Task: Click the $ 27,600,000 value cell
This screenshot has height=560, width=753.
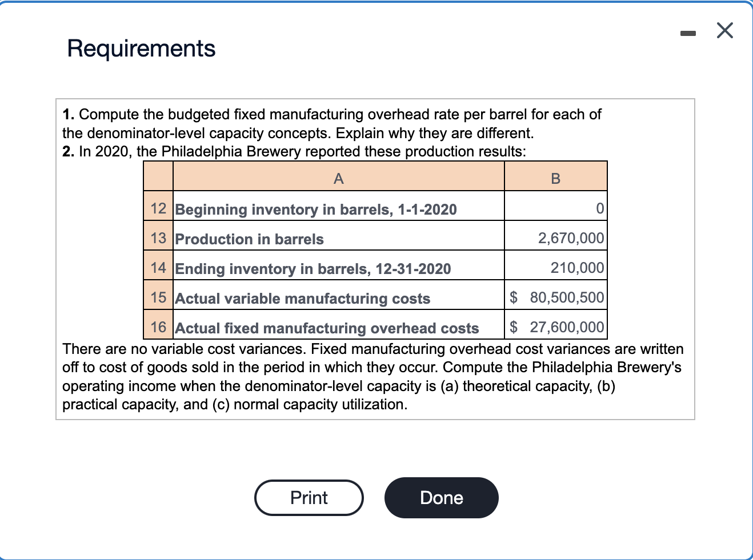Action: click(x=555, y=327)
